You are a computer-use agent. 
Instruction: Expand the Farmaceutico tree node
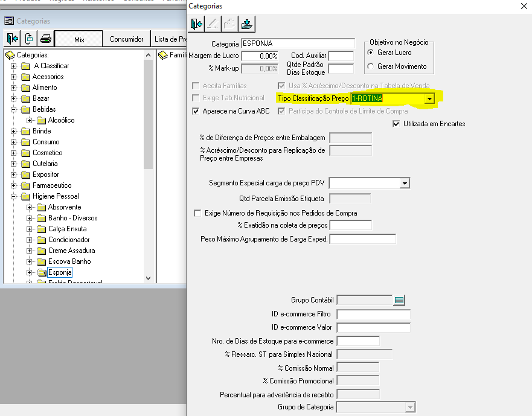(13, 185)
